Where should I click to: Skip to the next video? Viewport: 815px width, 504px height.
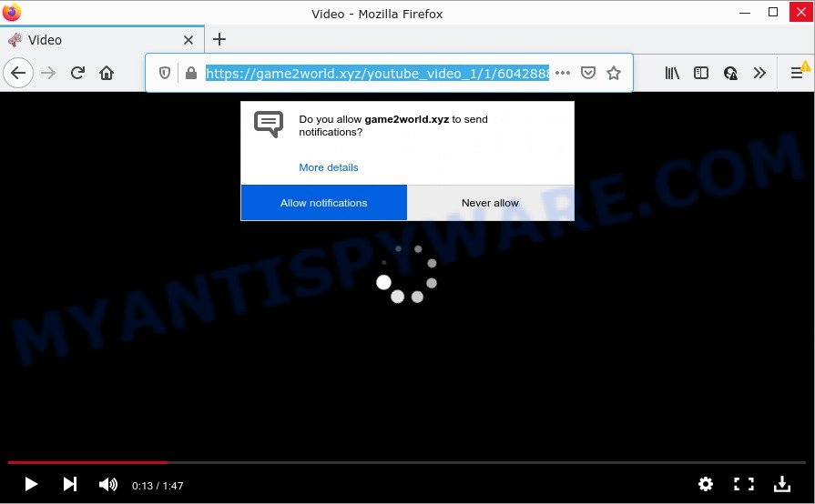(69, 484)
